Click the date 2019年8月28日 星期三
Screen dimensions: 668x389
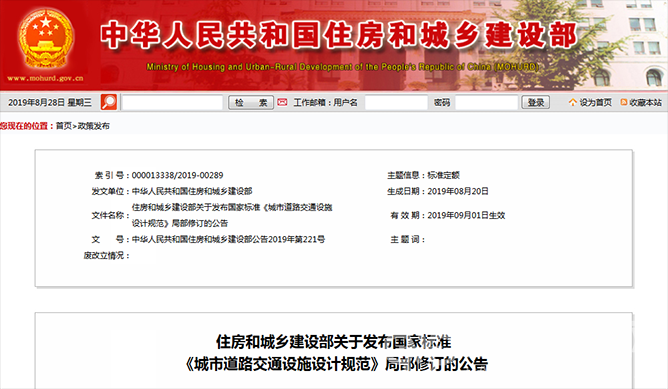pos(50,102)
